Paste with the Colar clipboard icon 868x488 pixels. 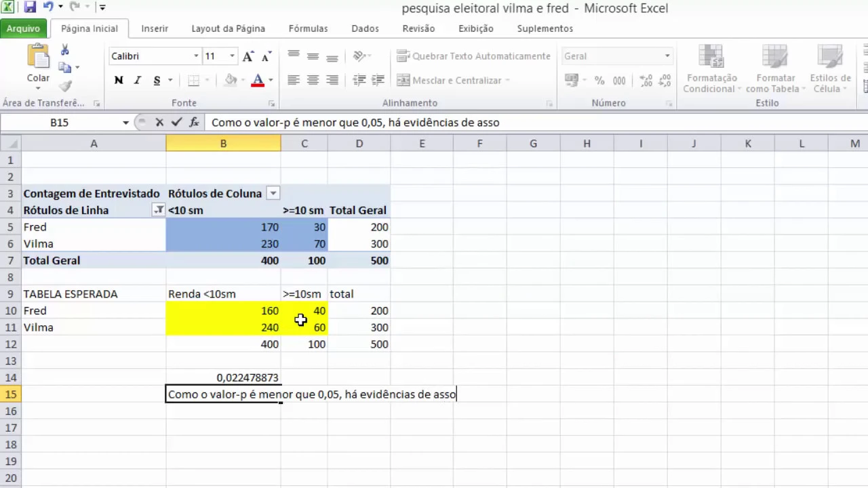point(38,56)
